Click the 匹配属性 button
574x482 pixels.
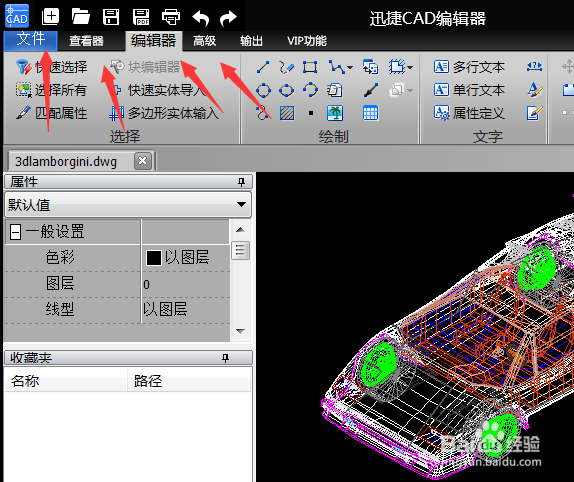click(51, 113)
